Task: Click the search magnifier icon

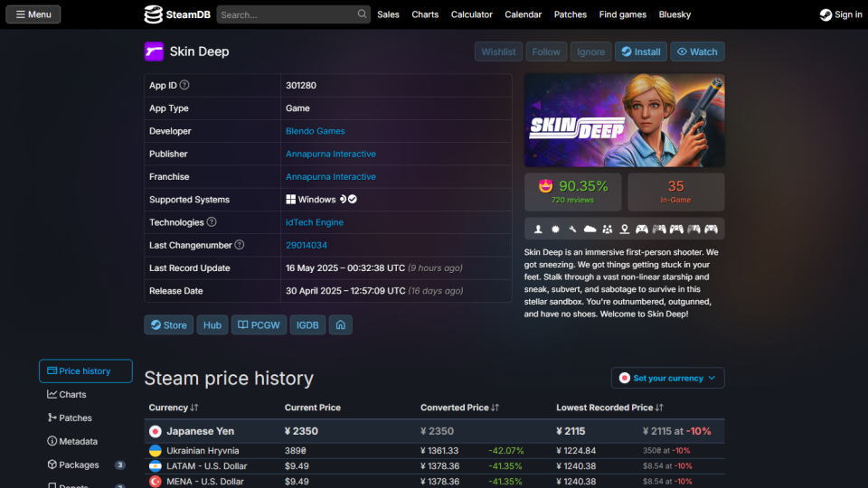Action: point(362,14)
